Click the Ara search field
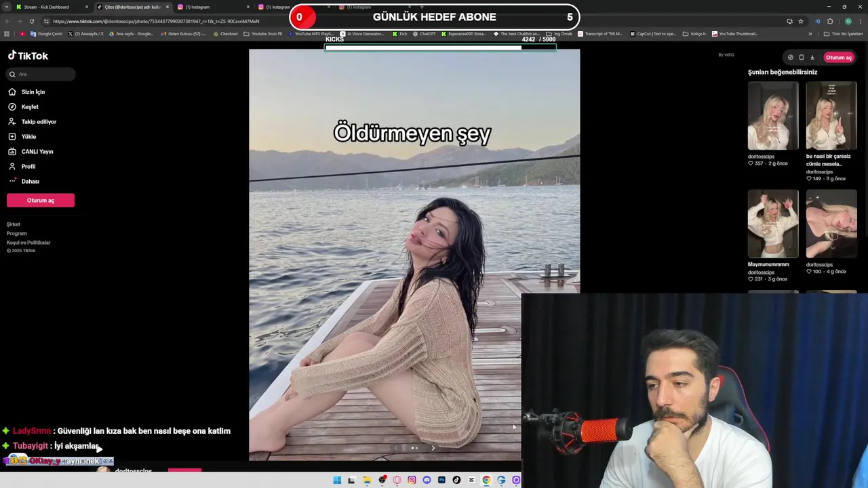The image size is (868, 488). click(x=41, y=74)
